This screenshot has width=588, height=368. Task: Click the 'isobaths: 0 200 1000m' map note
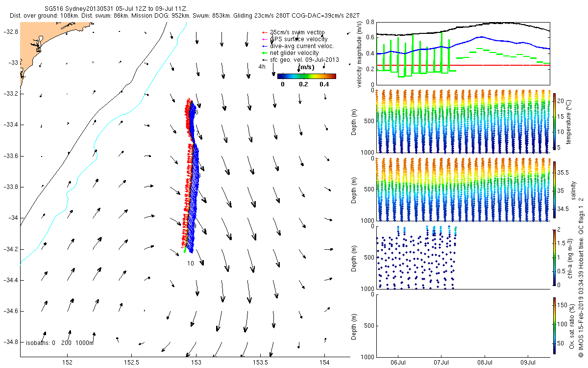[60, 342]
